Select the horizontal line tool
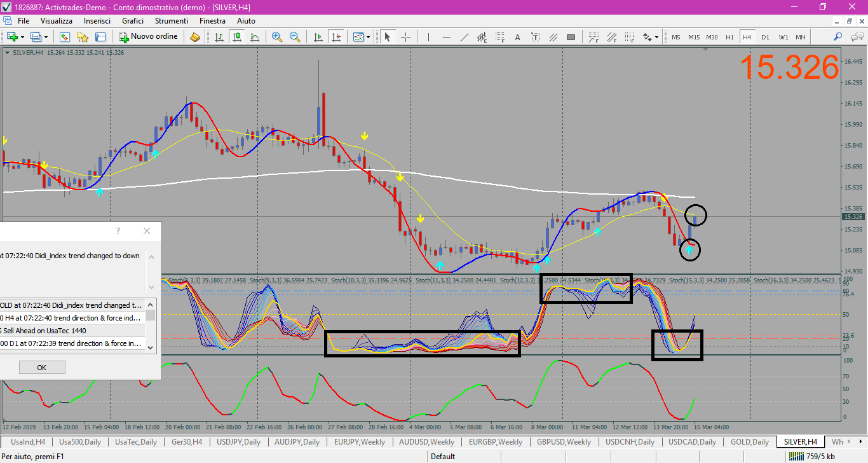This screenshot has height=463, width=868. (x=447, y=37)
